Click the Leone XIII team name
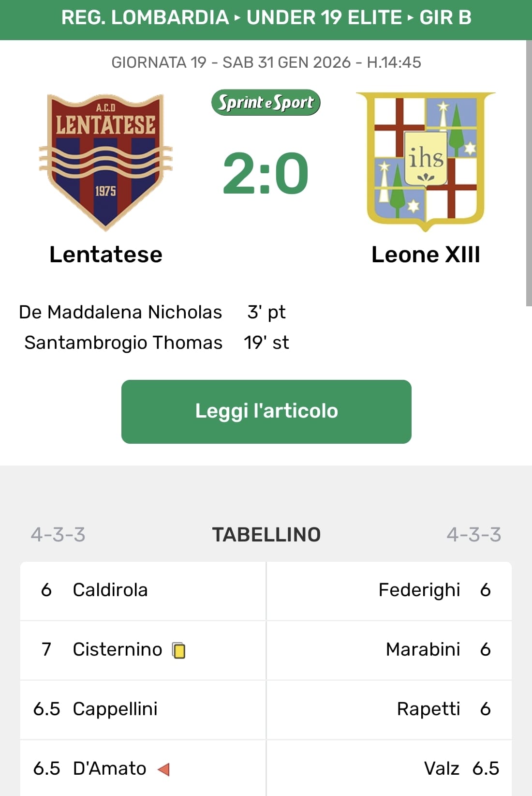532x796 pixels. pyautogui.click(x=426, y=255)
